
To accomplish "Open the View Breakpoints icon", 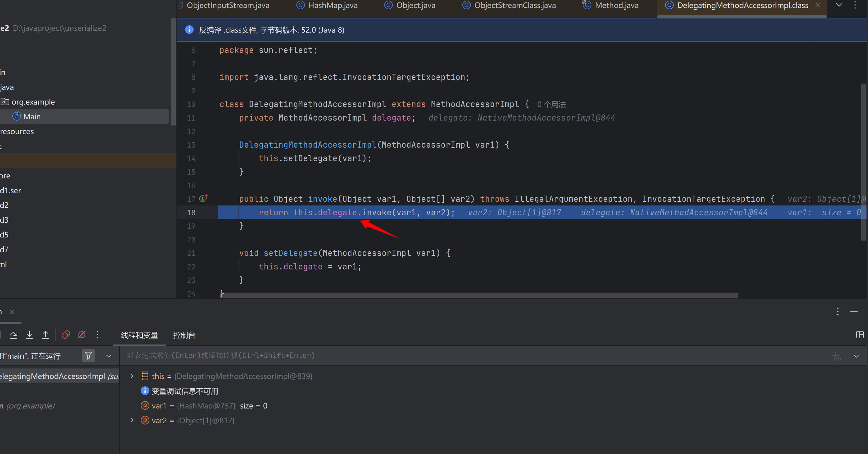I will click(66, 335).
